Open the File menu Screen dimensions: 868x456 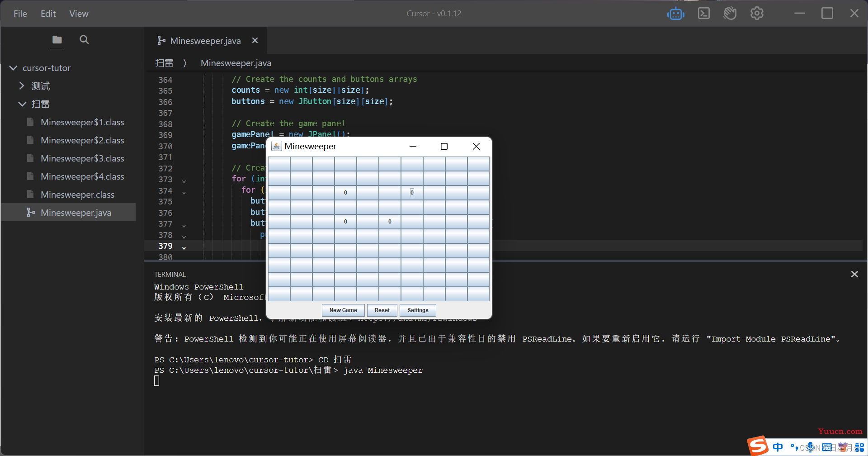(x=20, y=14)
